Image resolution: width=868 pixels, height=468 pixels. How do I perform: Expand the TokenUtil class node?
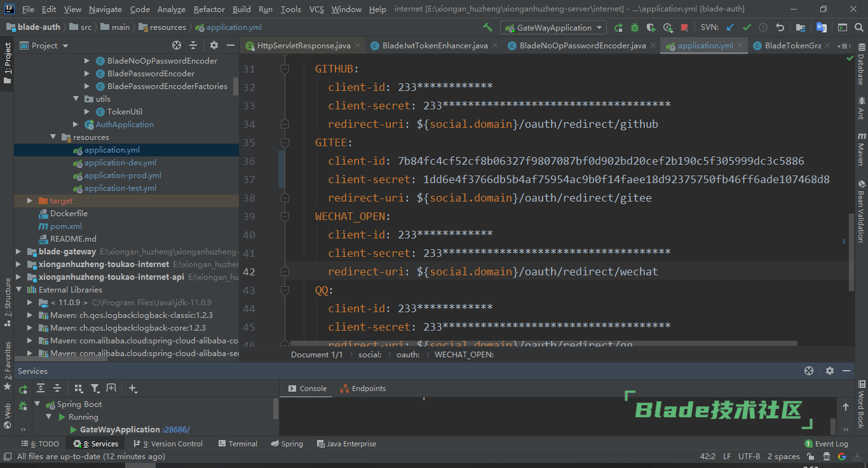coord(88,112)
